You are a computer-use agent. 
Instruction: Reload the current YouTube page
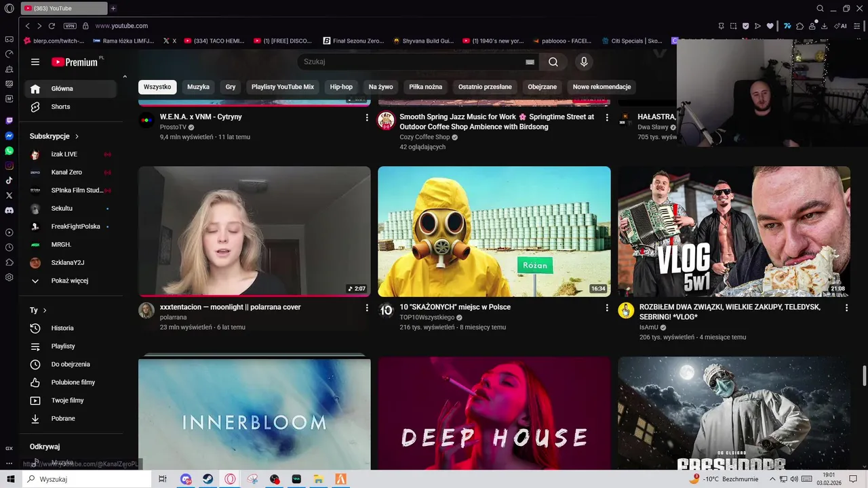(x=52, y=26)
